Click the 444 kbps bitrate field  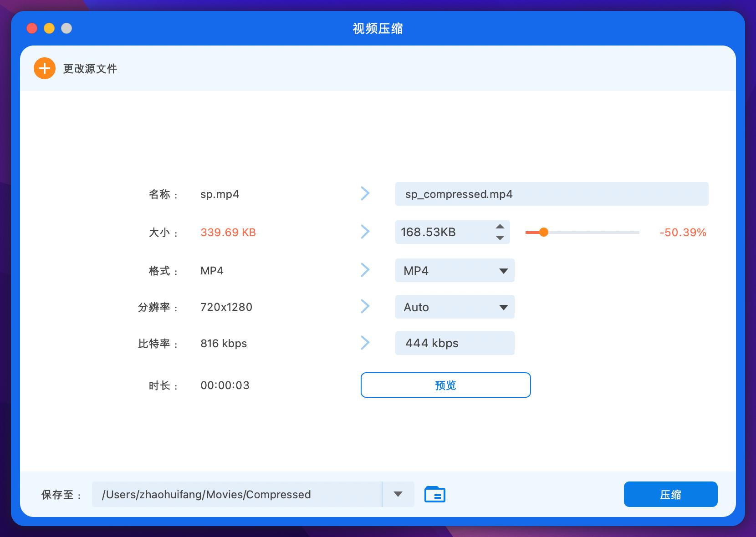coord(454,343)
